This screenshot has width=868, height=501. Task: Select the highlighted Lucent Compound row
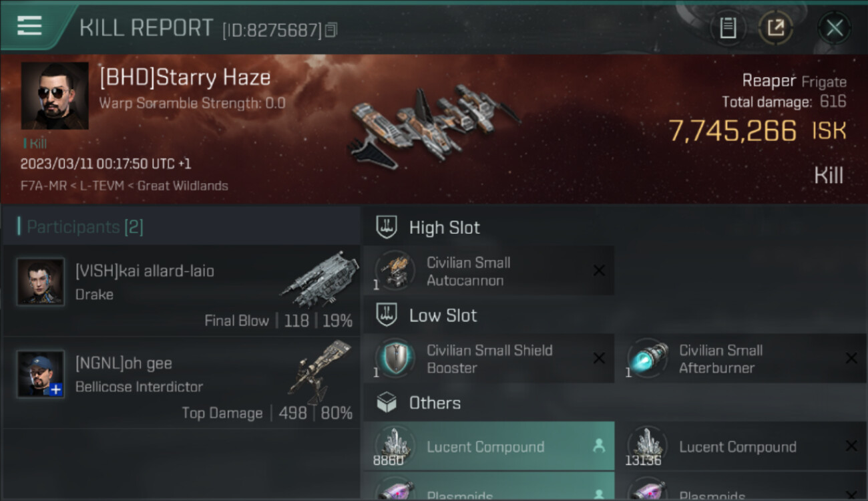[489, 446]
